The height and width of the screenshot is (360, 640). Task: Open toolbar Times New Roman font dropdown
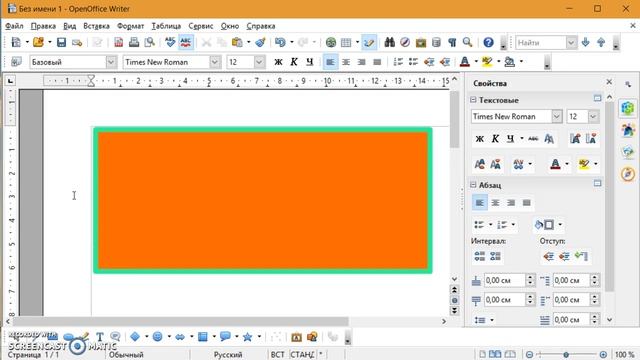[x=215, y=62]
